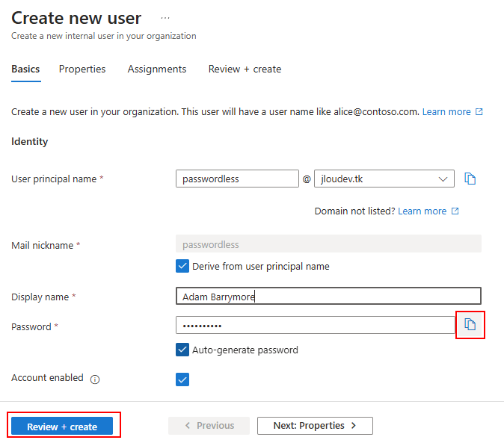Uncheck Auto-generate password
This screenshot has height=440, width=504.
point(182,350)
